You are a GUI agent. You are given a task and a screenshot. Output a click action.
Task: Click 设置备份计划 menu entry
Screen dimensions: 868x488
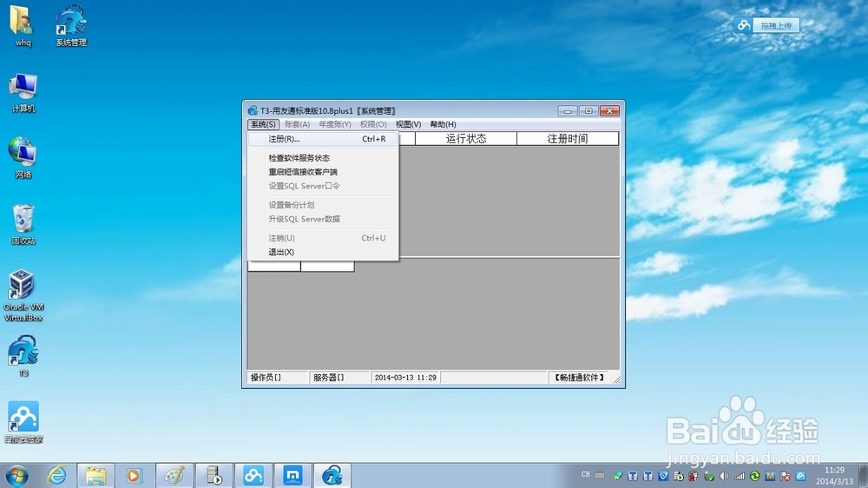323,204
